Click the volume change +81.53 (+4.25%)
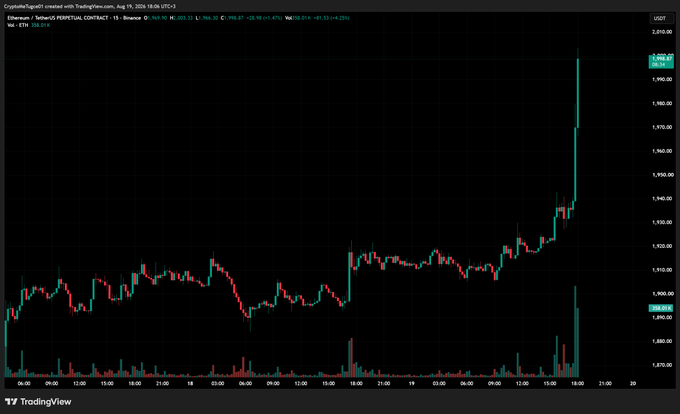The image size is (680, 414). (x=331, y=18)
